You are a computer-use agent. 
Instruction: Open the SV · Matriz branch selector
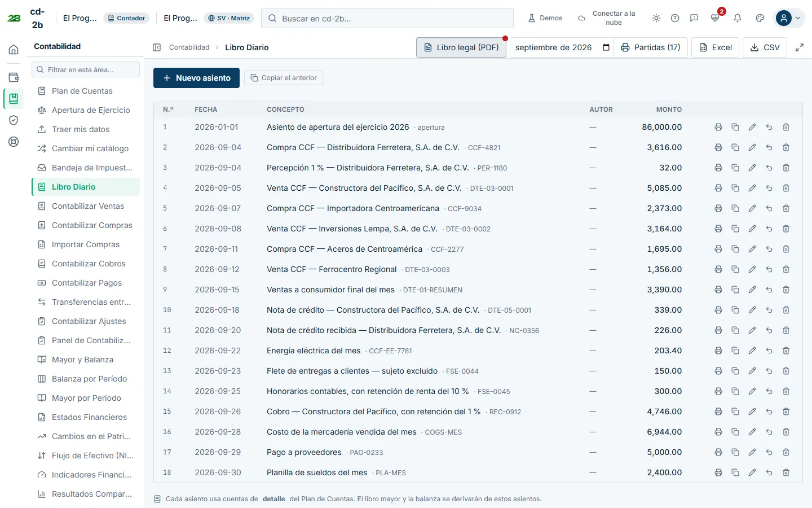pos(229,18)
